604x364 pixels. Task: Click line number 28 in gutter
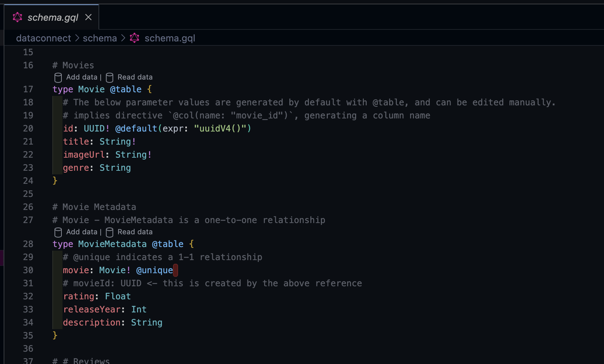coord(28,244)
